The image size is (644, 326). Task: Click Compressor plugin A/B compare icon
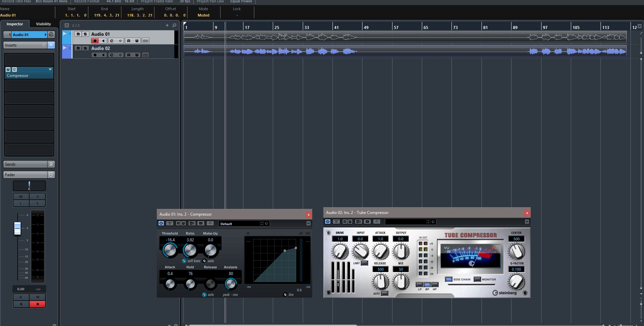coord(192,223)
